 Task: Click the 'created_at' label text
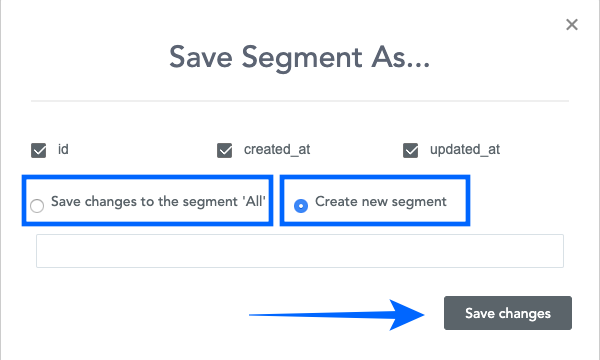point(277,150)
